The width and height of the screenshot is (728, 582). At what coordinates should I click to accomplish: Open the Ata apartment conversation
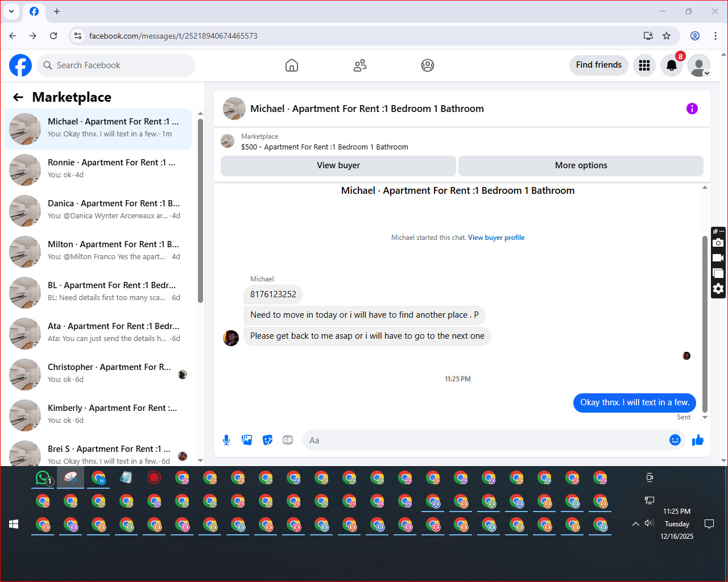coord(98,333)
